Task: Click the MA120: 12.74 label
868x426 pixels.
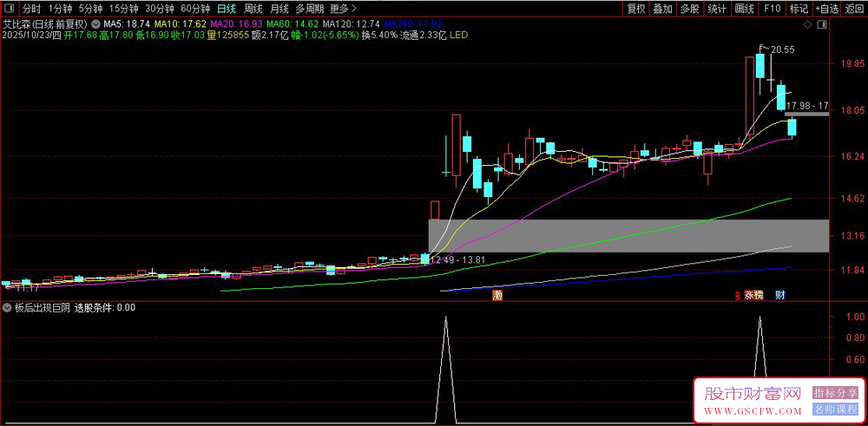Action: (351, 24)
